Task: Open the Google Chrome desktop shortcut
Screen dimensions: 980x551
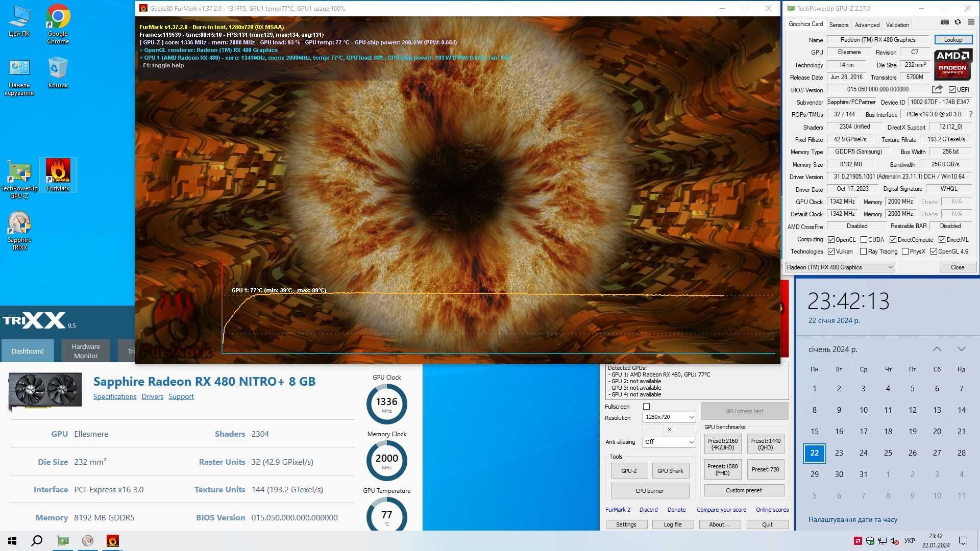Action: (x=58, y=24)
